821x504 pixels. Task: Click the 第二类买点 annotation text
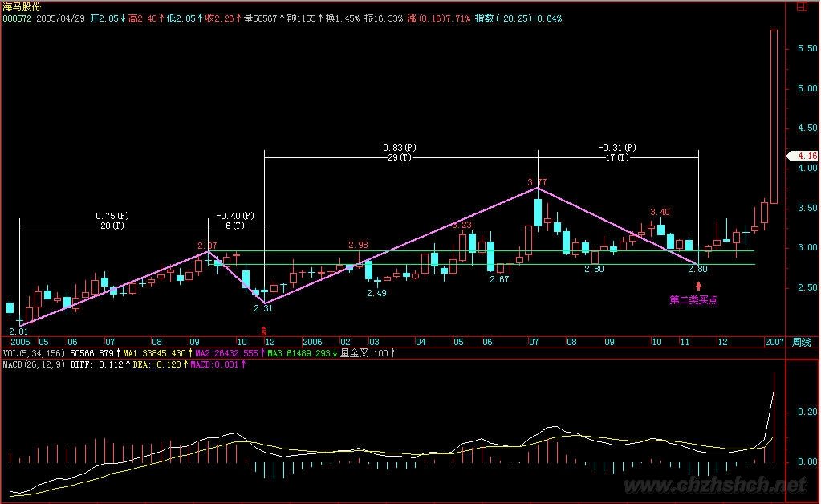(x=693, y=299)
